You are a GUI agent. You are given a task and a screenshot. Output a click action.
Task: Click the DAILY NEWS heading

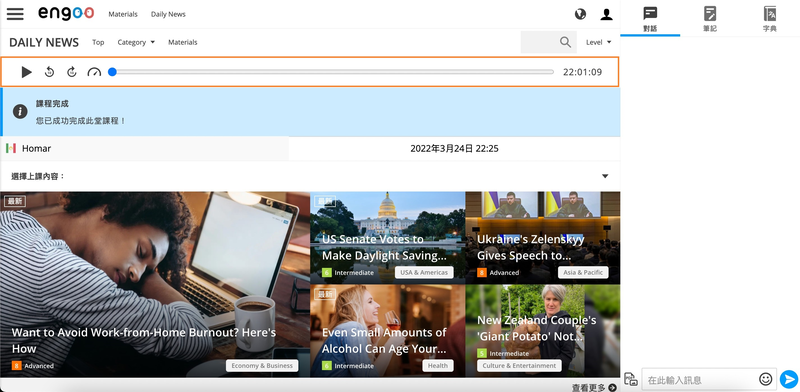pos(44,42)
